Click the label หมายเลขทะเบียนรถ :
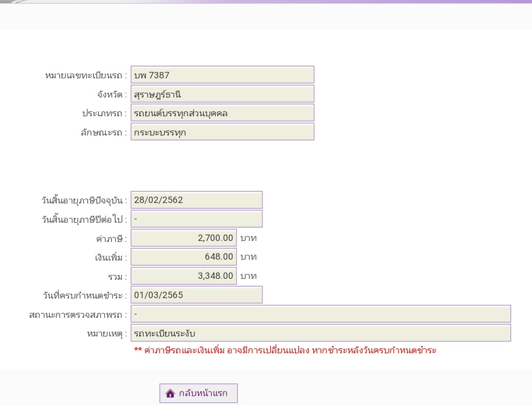This screenshot has width=532, height=405. 86,75
